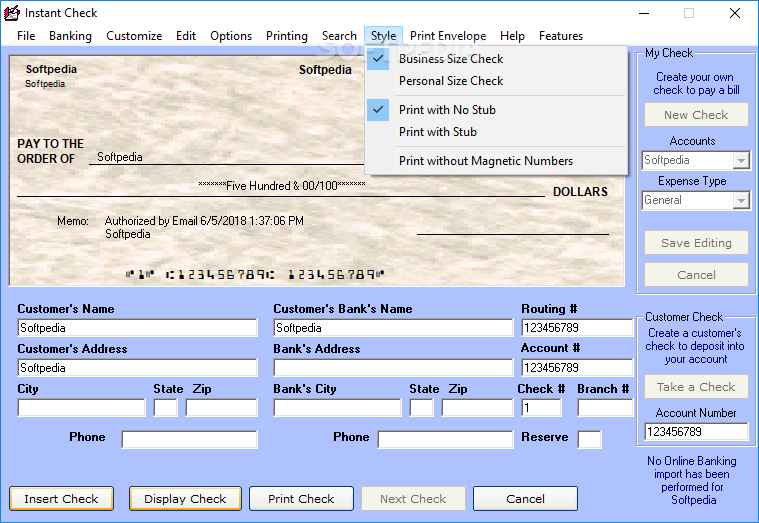The height and width of the screenshot is (523, 759).
Task: Focus the customer Phone field
Action: pyautogui.click(x=189, y=439)
